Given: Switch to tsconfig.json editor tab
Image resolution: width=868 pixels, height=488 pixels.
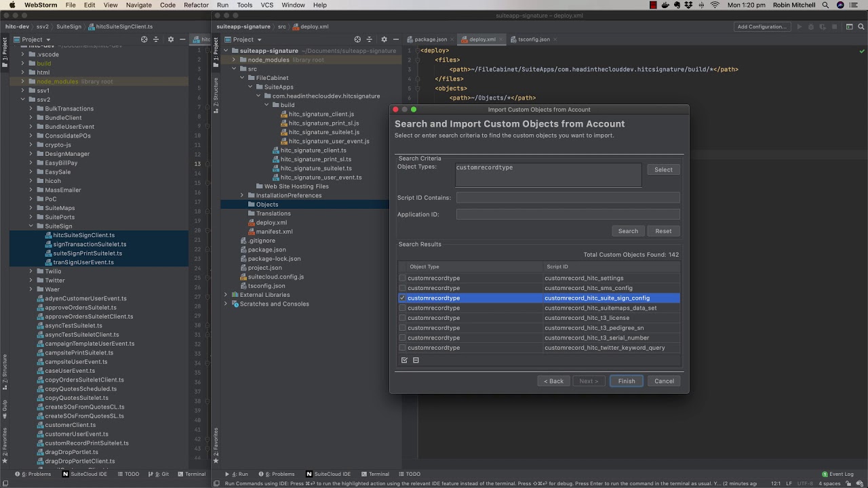Looking at the screenshot, I should 534,39.
